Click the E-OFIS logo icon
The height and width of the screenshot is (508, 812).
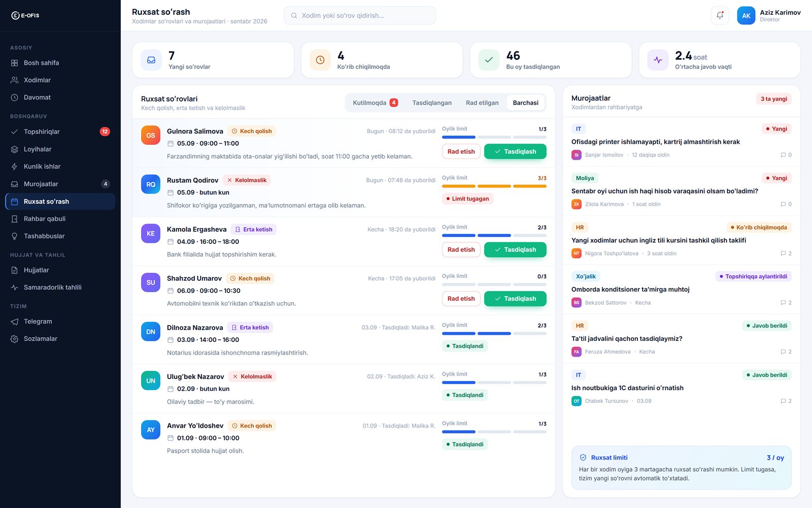click(x=15, y=15)
